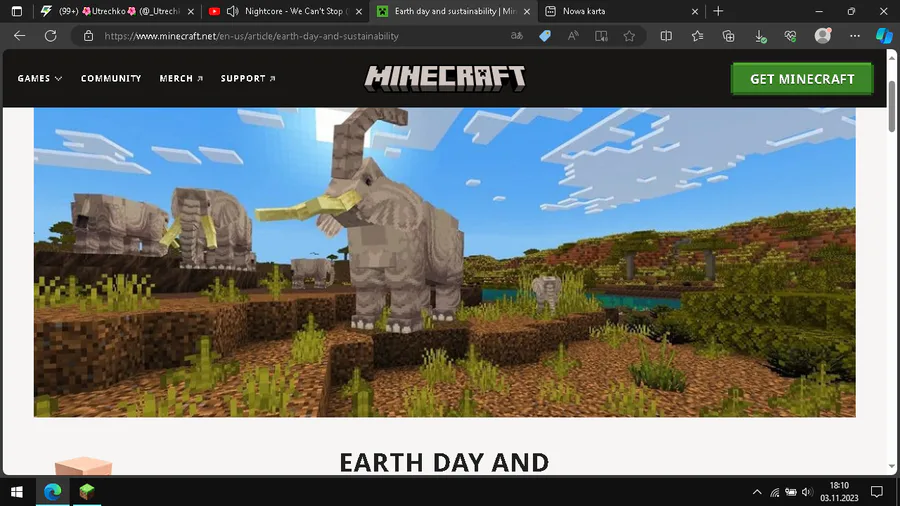Image resolution: width=900 pixels, height=506 pixels.
Task: Open the battery tray icon
Action: point(791,492)
